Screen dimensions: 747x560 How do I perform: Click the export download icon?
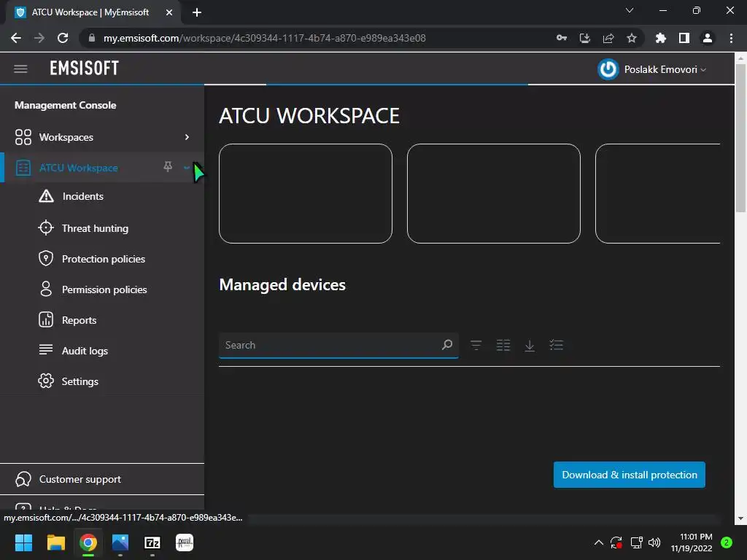[530, 345]
